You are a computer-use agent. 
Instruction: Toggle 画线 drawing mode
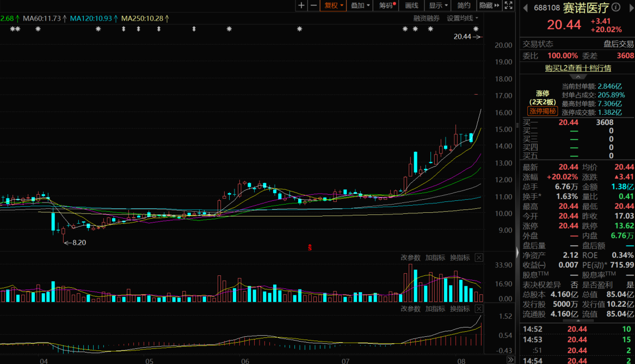click(x=411, y=5)
